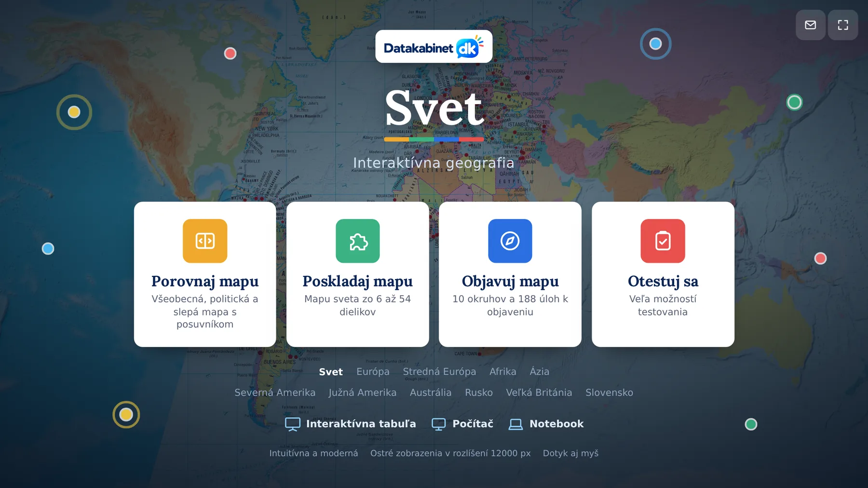Click the laptop icon beside Notebook
The height and width of the screenshot is (488, 868).
pyautogui.click(x=515, y=424)
